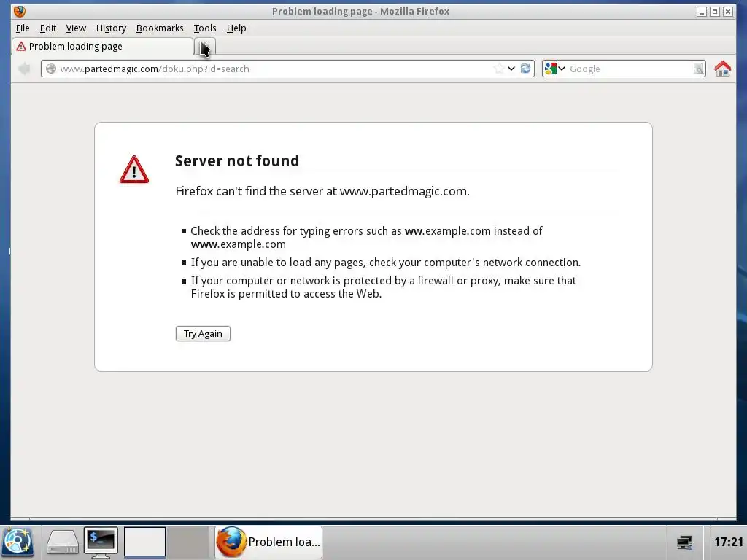Click the search magnifier icon
This screenshot has height=560, width=747.
point(698,69)
